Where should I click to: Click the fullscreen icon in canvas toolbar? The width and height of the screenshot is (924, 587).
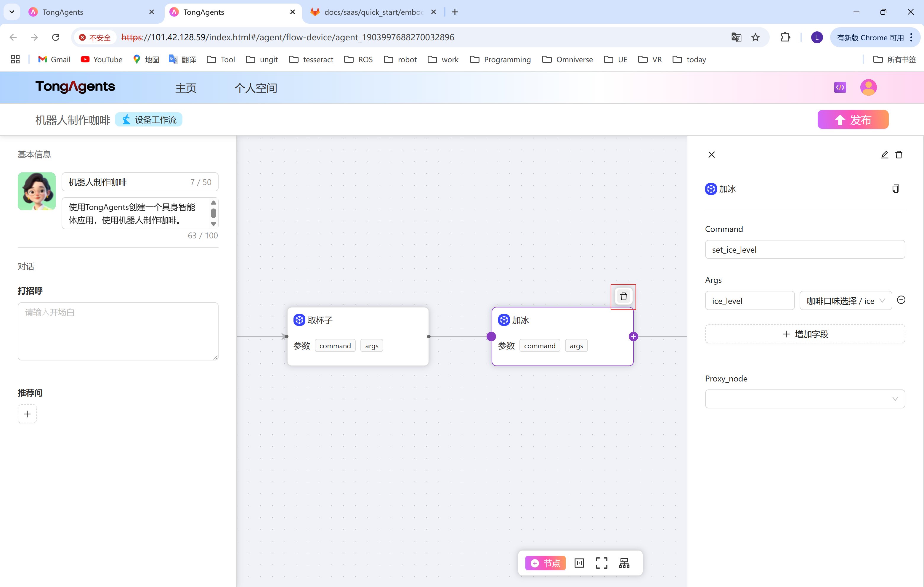click(601, 563)
